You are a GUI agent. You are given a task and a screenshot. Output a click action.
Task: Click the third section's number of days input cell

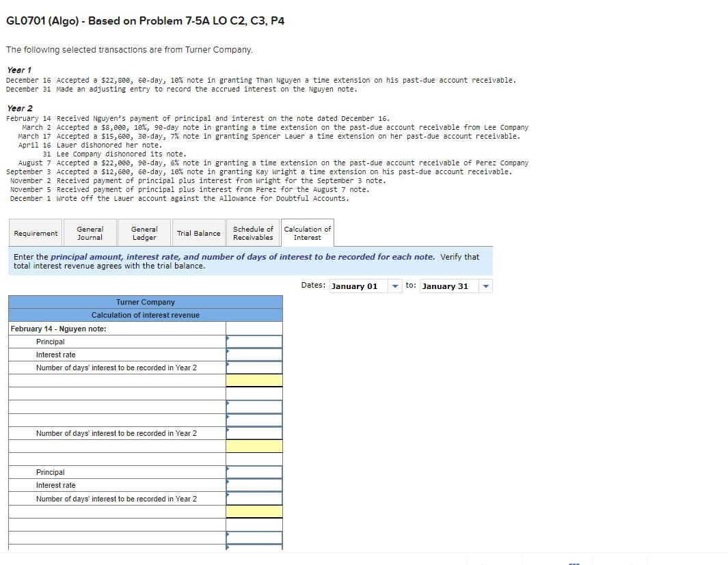point(254,499)
